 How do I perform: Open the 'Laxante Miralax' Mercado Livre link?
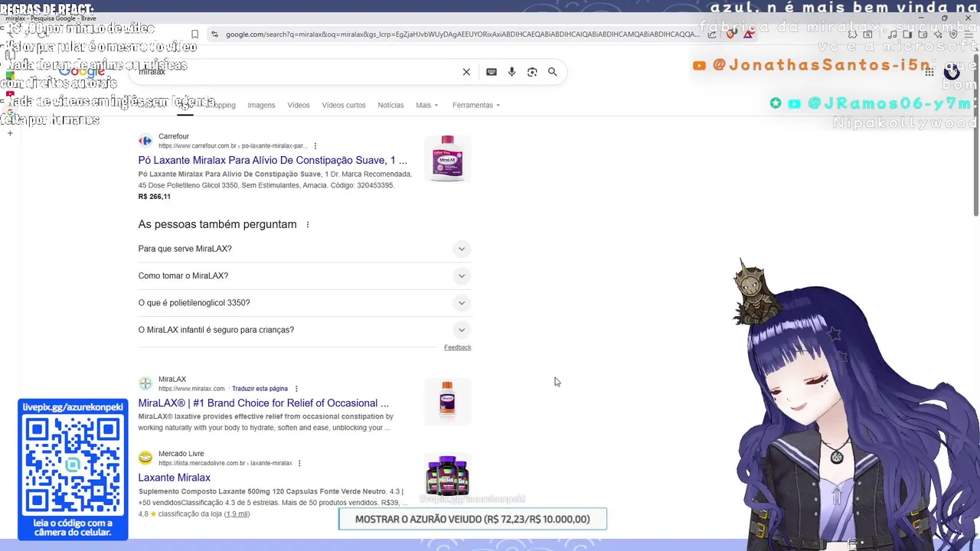point(175,478)
